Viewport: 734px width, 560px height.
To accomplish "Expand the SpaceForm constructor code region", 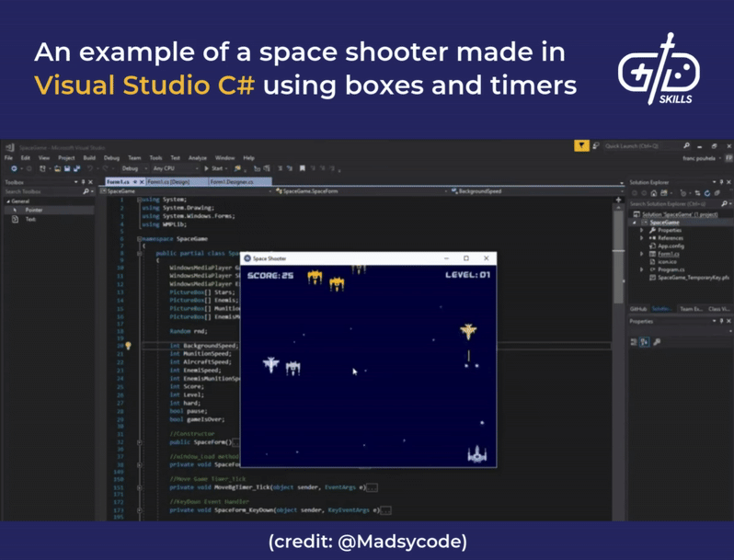I will (140, 442).
